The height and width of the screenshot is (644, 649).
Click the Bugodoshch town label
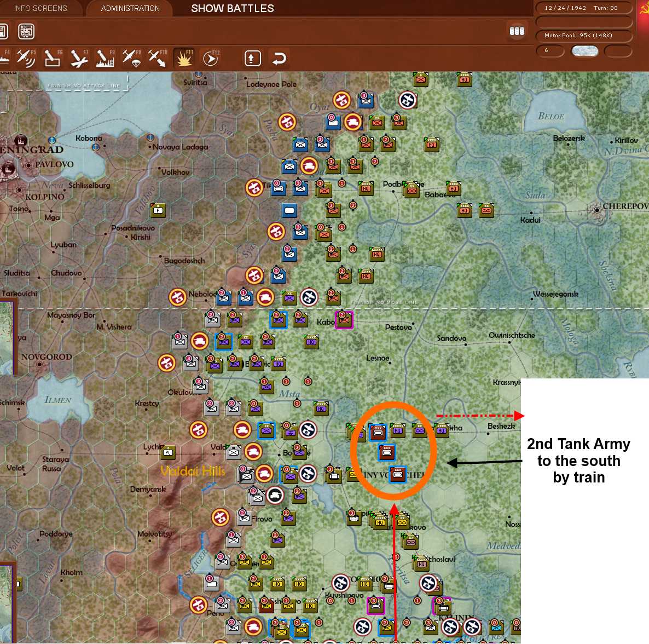coord(184,261)
